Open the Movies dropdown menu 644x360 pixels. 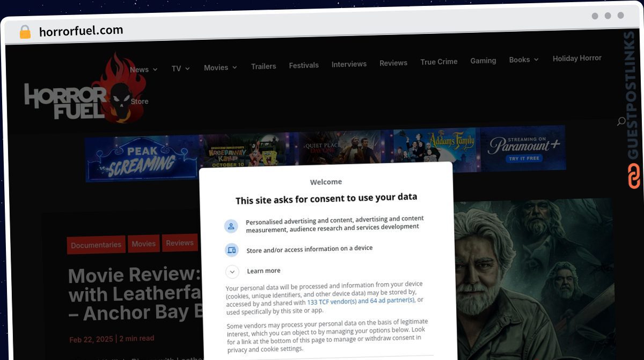(x=220, y=67)
